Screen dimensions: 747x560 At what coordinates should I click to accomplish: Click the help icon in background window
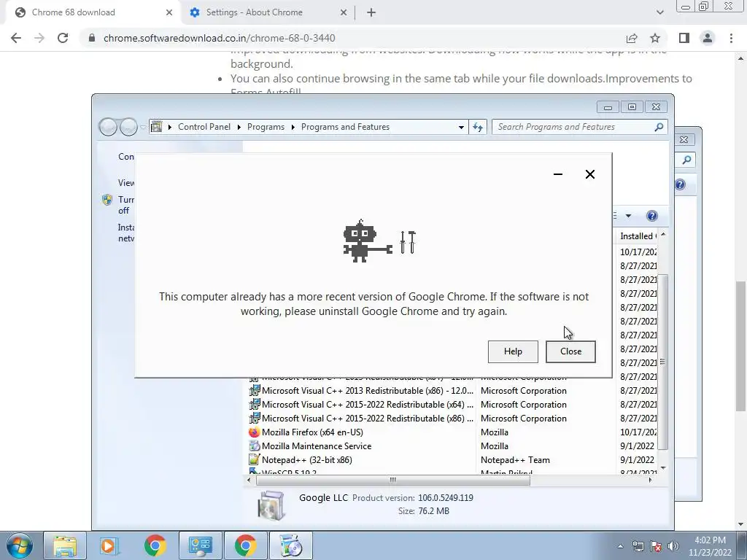click(x=680, y=184)
